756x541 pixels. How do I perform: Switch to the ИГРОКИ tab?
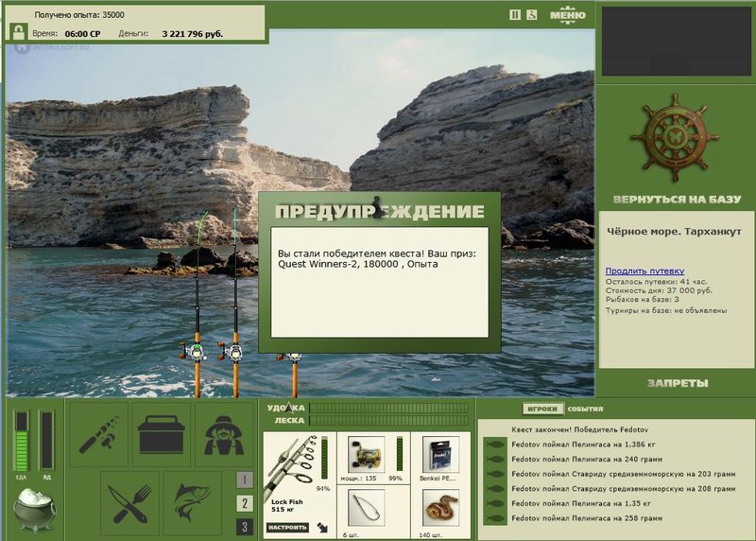point(542,409)
